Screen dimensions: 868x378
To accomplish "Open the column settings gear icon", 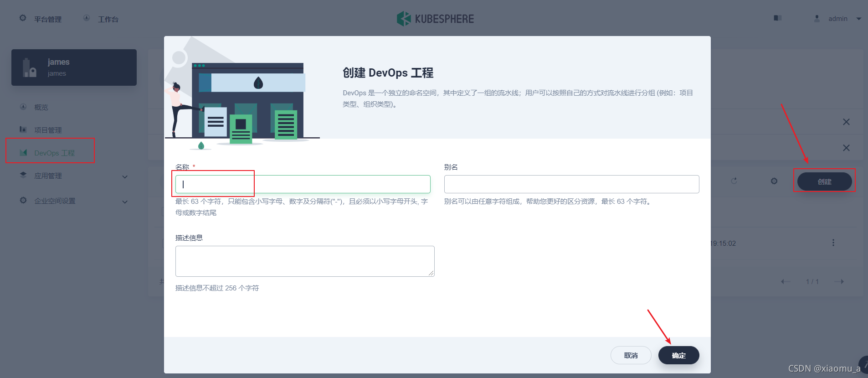I will (774, 181).
